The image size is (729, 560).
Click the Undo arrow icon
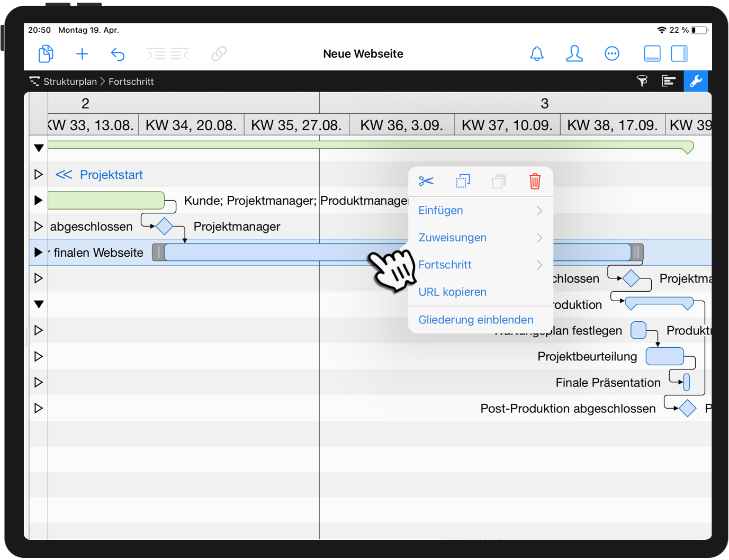118,53
